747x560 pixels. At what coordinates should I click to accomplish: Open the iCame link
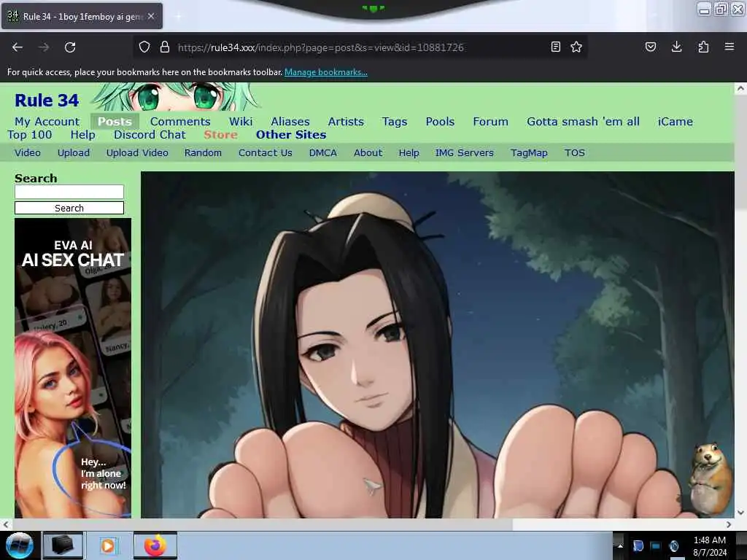coord(675,122)
